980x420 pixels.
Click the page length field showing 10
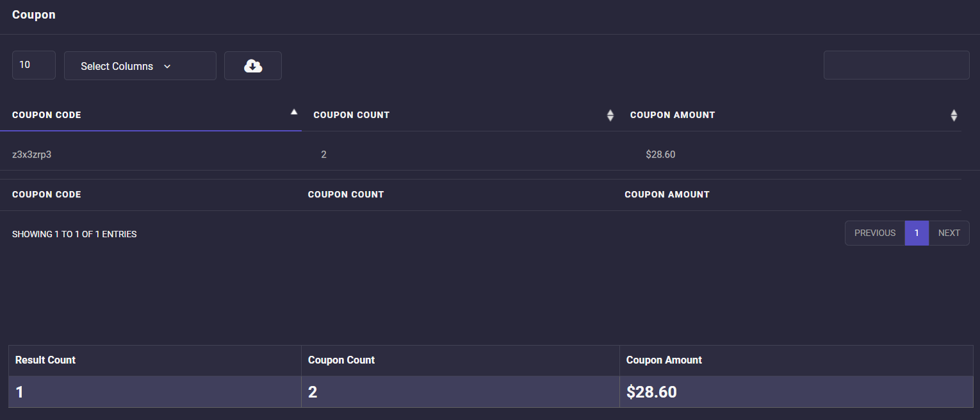point(34,65)
